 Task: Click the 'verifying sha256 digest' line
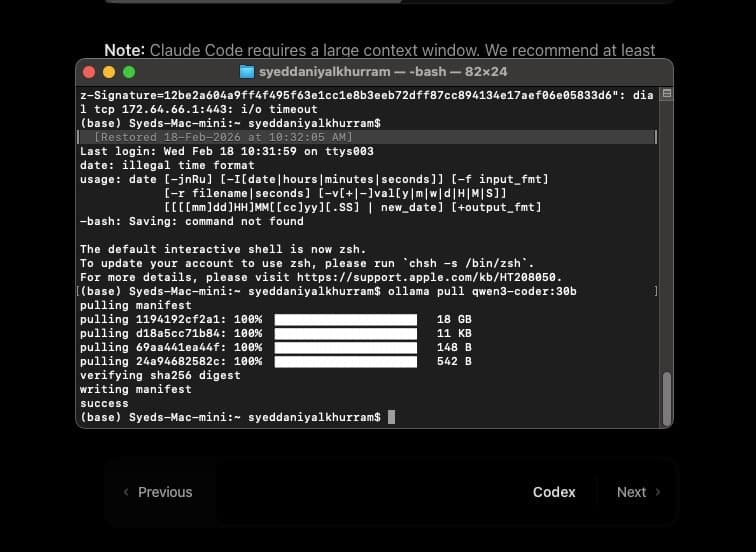[x=160, y=375]
